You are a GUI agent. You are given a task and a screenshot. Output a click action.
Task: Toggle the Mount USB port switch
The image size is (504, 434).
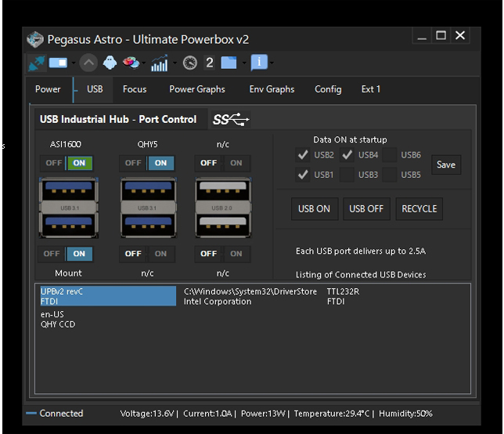66,254
